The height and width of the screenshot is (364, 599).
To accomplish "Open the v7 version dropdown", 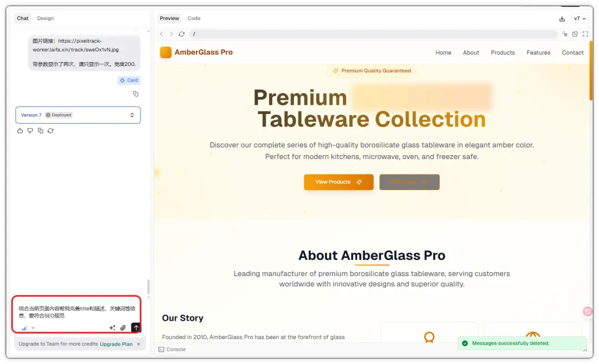I will 580,18.
